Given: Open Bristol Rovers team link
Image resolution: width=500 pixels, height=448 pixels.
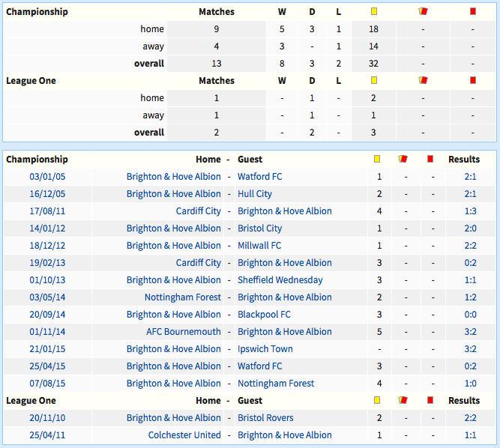Looking at the screenshot, I should click(x=265, y=417).
